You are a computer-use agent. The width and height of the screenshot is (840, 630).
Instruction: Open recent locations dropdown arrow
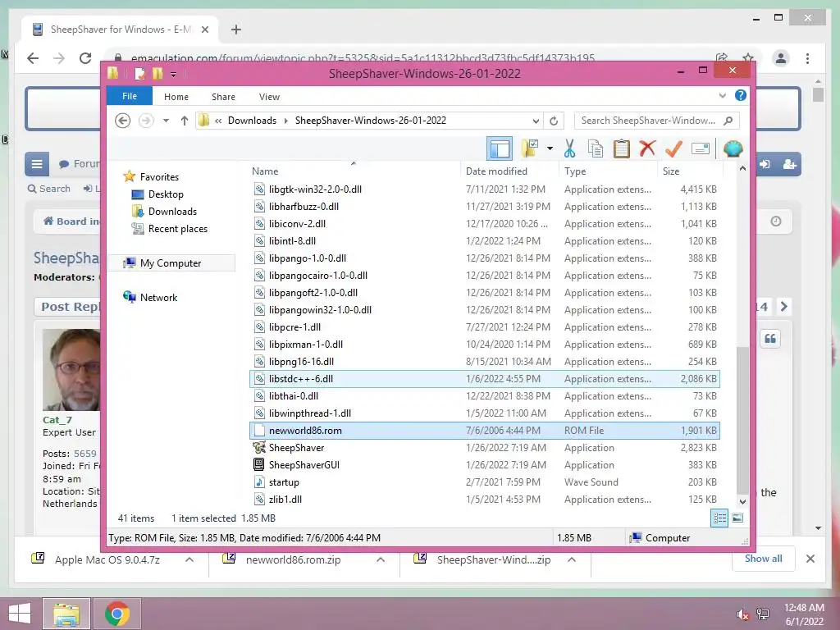click(166, 121)
